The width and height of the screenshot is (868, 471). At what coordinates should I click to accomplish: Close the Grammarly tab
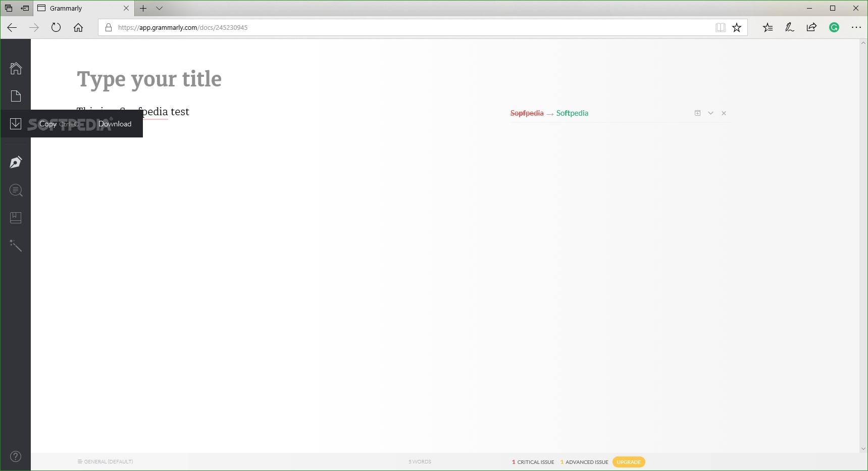tap(126, 9)
